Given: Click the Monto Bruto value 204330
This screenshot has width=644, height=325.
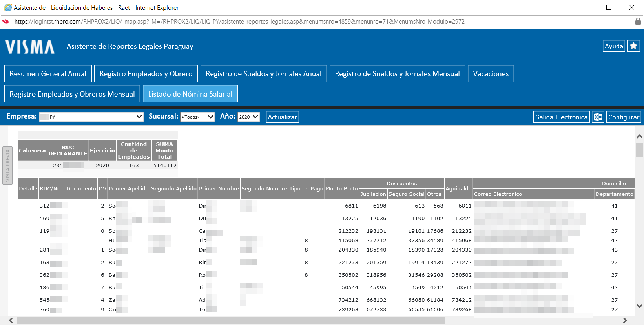Looking at the screenshot, I should click(348, 250).
